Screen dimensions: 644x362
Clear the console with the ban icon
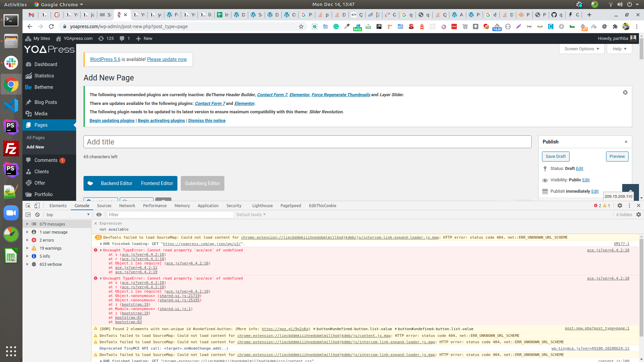38,215
